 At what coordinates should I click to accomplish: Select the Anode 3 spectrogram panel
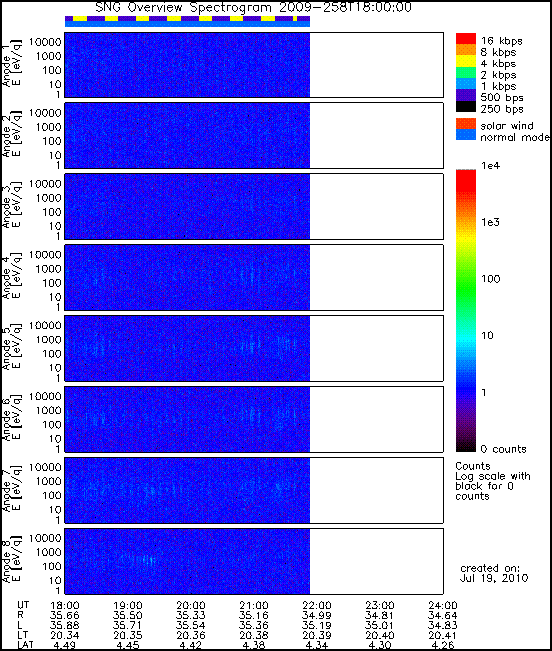point(254,206)
